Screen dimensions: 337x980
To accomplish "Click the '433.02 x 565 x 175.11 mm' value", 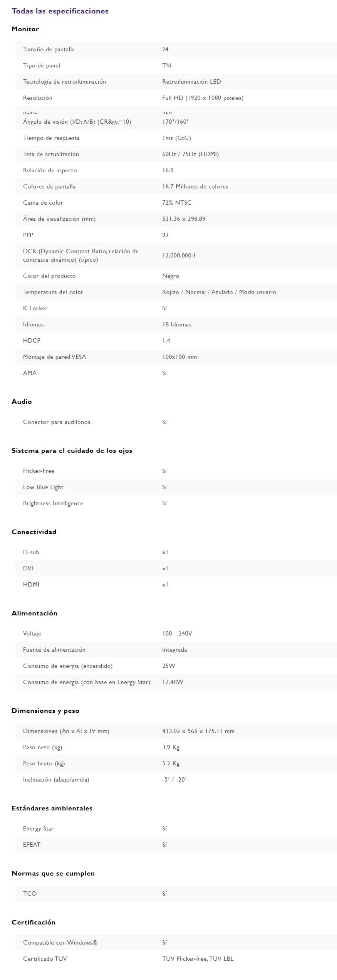I will tap(198, 731).
